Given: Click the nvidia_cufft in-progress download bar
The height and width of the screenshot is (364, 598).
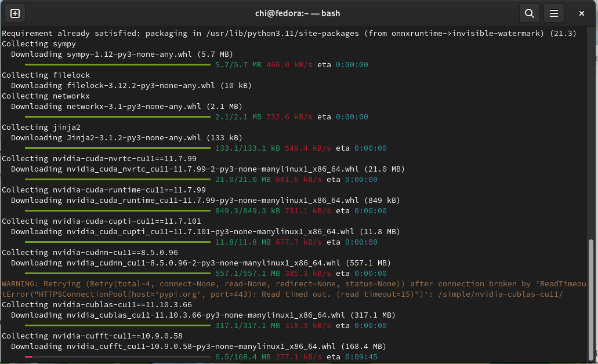Looking at the screenshot, I should (x=118, y=357).
